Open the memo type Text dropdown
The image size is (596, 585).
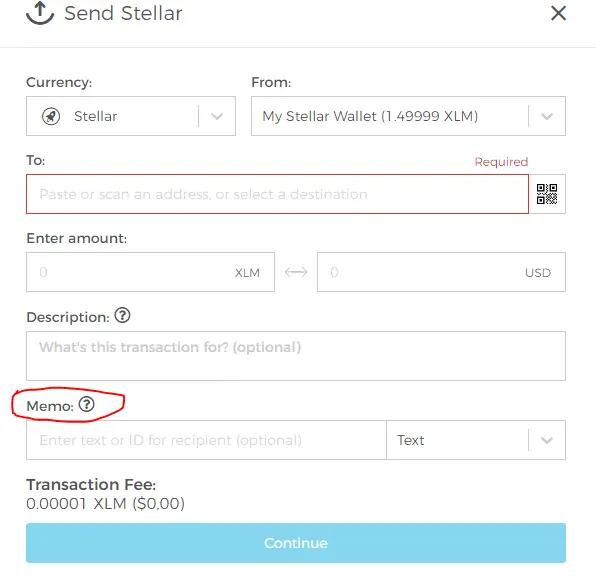tap(476, 440)
